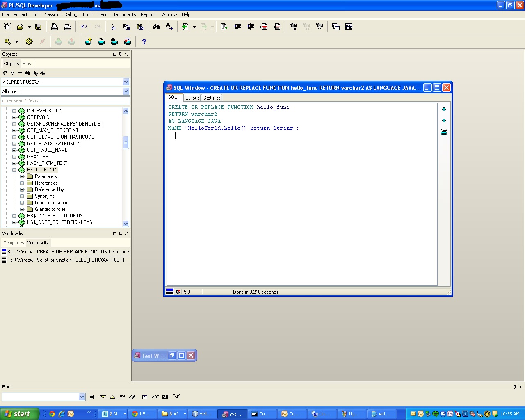This screenshot has width=525, height=420.
Task: Open the CURRENT USER schema dropdown
Action: click(126, 82)
